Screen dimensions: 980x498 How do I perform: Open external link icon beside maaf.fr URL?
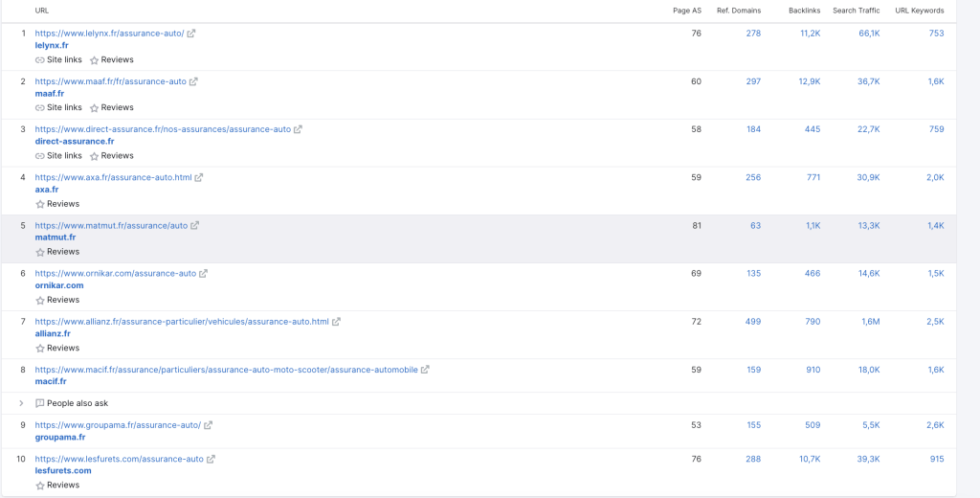[x=194, y=81]
